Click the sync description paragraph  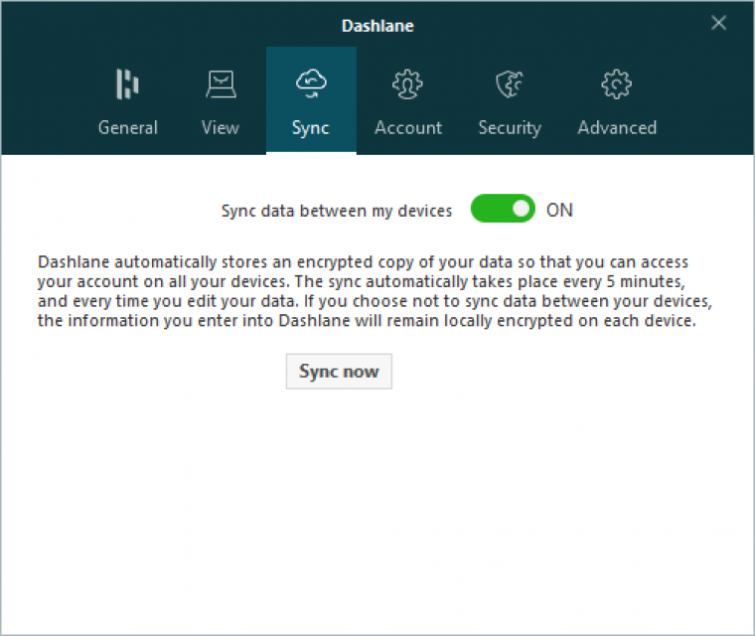coord(375,291)
